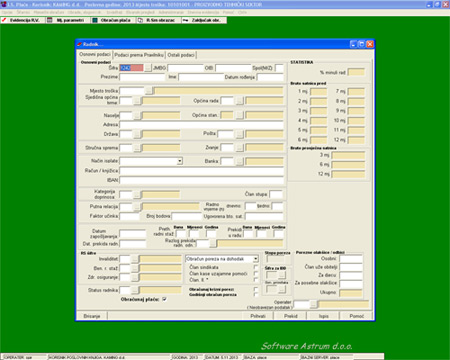Open the Zdr. osiguranje lookup button

pos(134,277)
